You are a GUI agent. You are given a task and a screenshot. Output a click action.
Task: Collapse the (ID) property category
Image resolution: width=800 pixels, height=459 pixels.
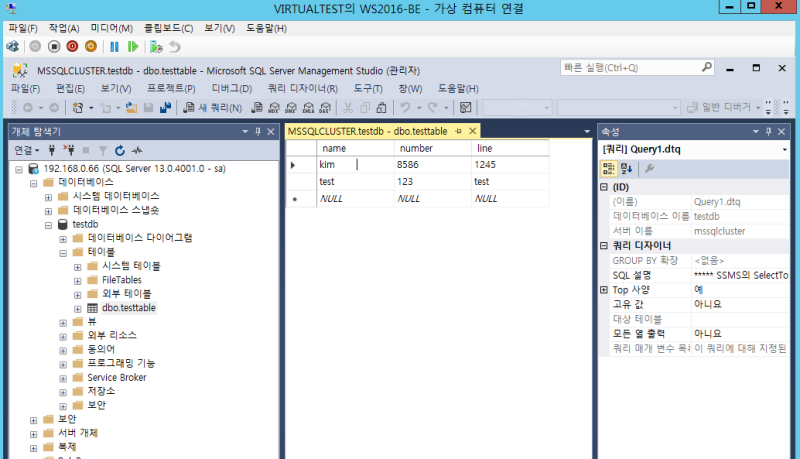click(604, 187)
